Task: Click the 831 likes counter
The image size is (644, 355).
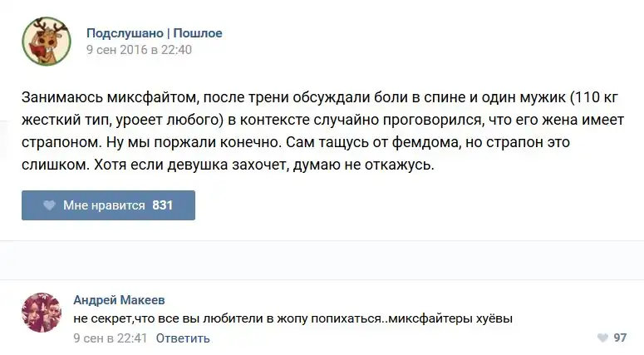Action: [x=163, y=205]
